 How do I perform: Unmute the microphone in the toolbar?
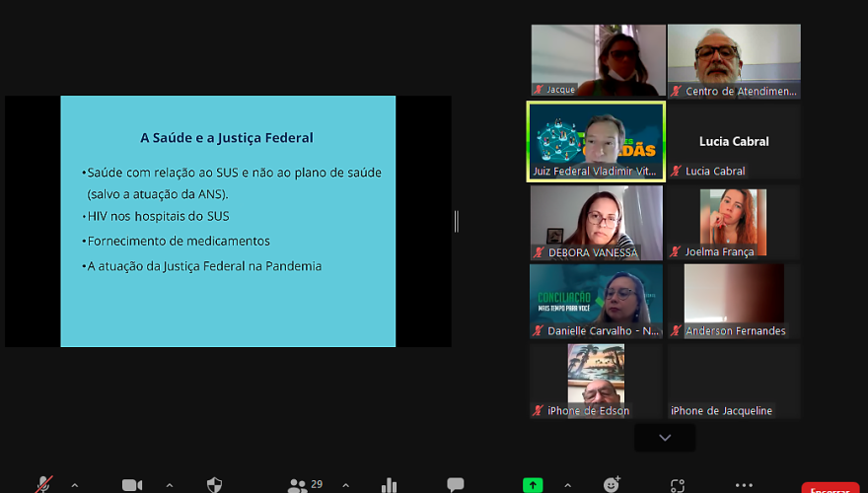pos(43,484)
